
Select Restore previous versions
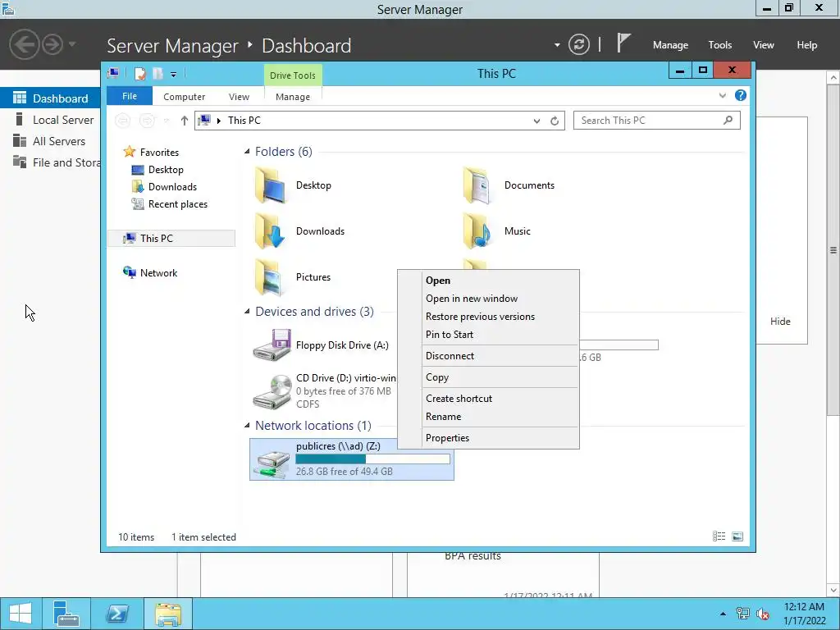pos(480,317)
